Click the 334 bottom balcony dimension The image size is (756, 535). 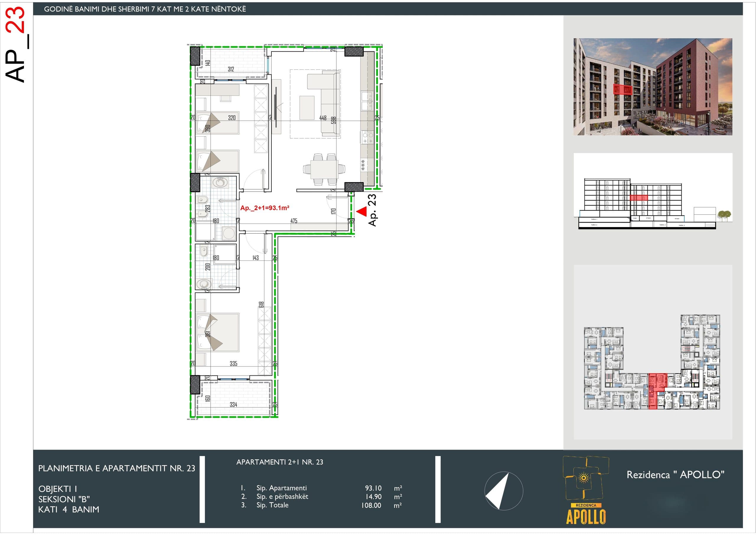click(234, 404)
